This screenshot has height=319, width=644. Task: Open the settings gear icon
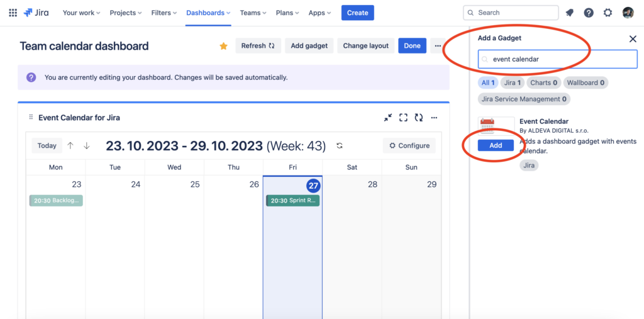(x=608, y=13)
